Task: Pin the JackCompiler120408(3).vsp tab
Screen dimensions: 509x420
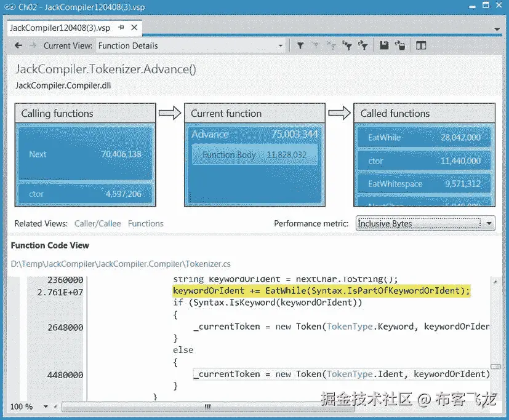Action: pyautogui.click(x=121, y=28)
